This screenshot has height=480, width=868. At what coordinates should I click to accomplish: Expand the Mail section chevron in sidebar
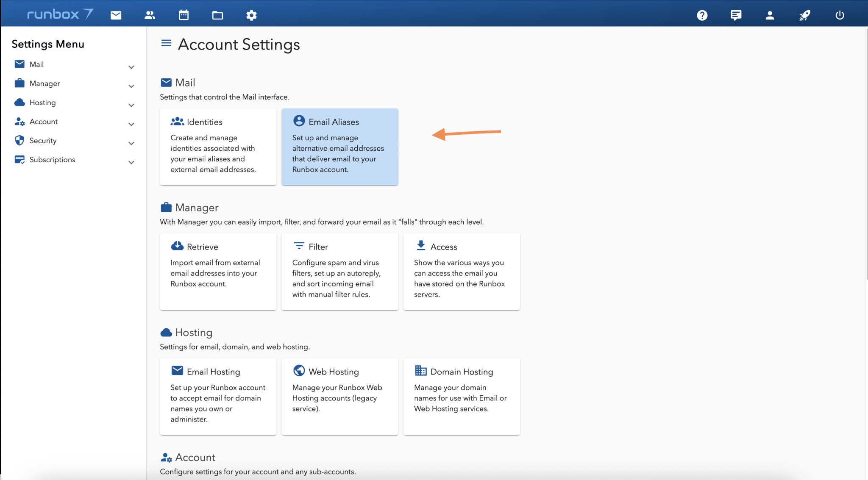click(131, 67)
